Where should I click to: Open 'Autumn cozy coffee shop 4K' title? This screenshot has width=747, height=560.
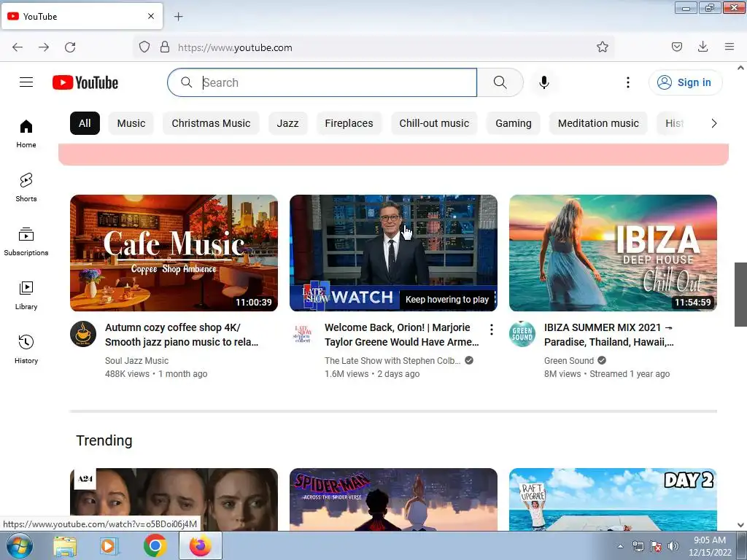[x=182, y=335]
